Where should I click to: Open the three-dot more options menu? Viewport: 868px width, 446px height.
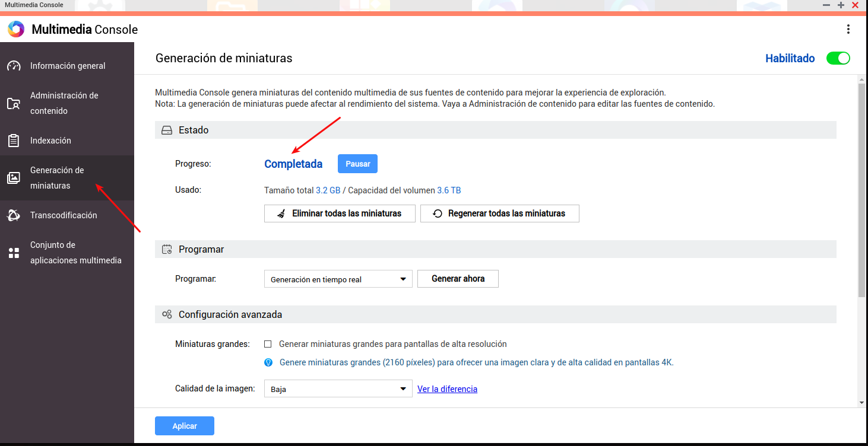point(848,29)
